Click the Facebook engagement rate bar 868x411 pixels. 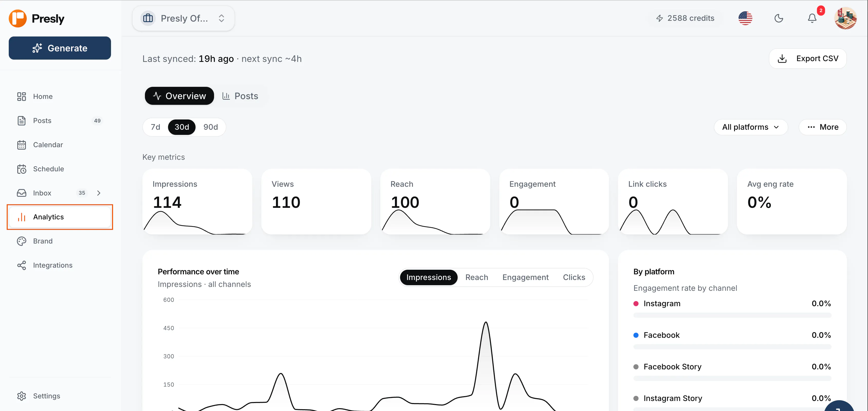[732, 347]
